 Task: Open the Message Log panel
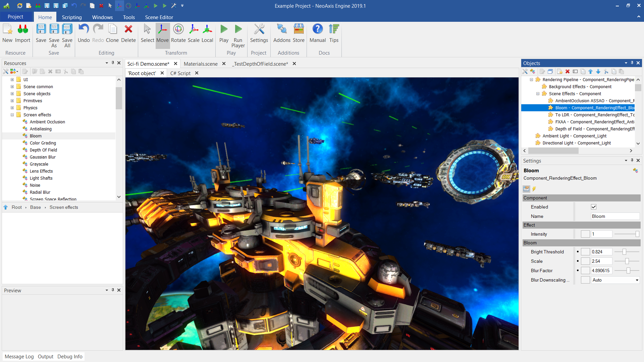(19, 357)
